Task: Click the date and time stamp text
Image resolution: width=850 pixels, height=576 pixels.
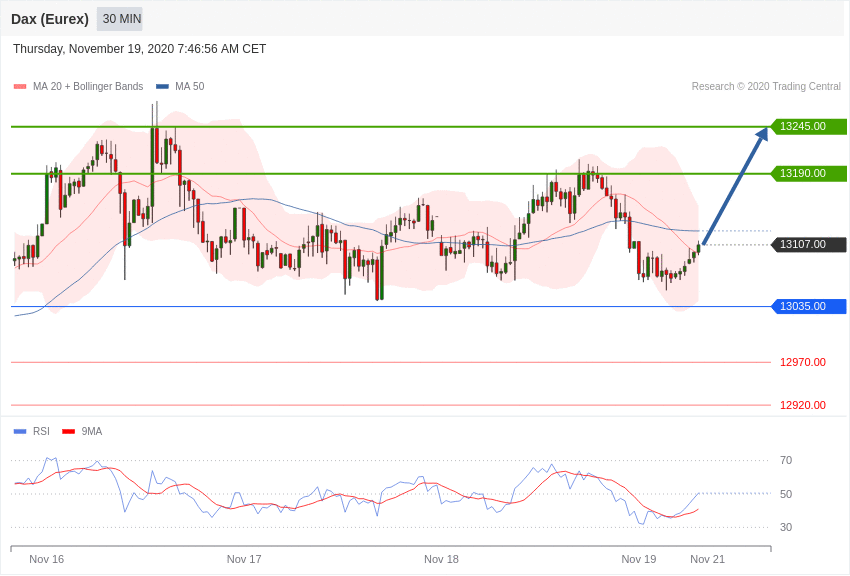Action: 139,49
